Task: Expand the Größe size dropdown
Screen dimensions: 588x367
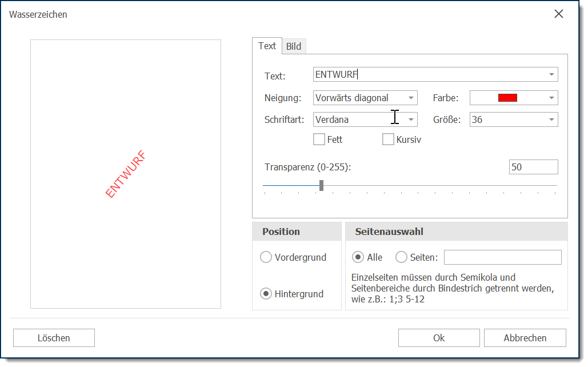Action: pyautogui.click(x=551, y=119)
